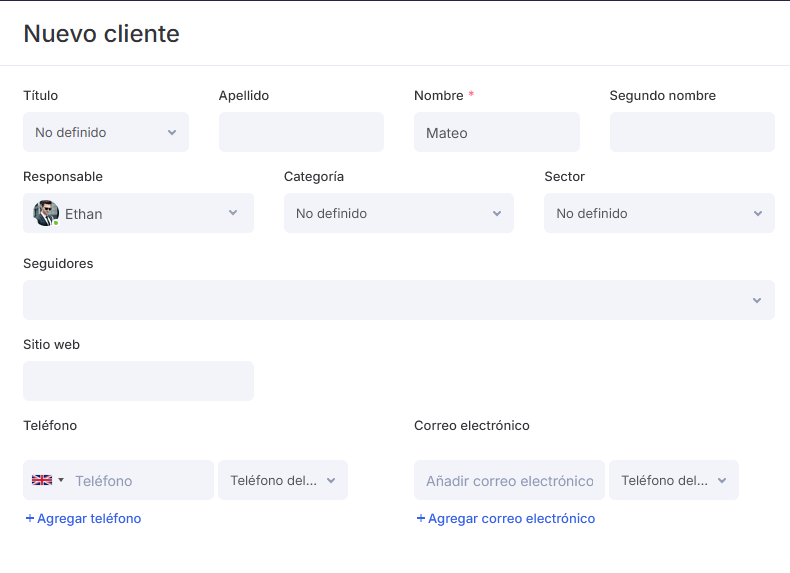Expand the Sector dropdown
This screenshot has width=790, height=573.
[x=660, y=213]
